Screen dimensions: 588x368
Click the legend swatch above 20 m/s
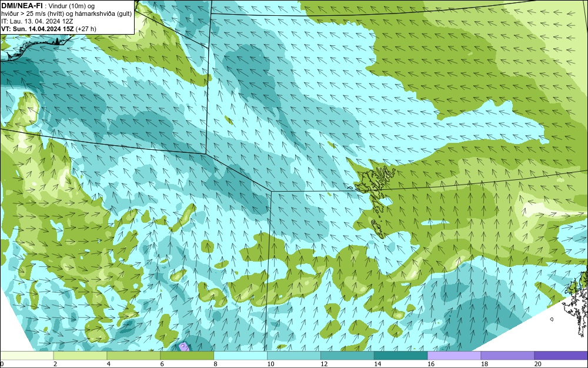click(561, 355)
